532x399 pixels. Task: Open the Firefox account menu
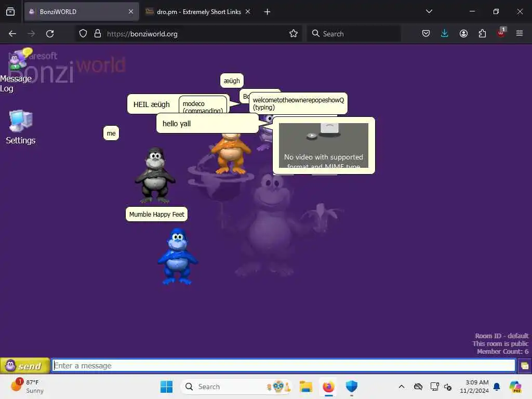coord(463,34)
